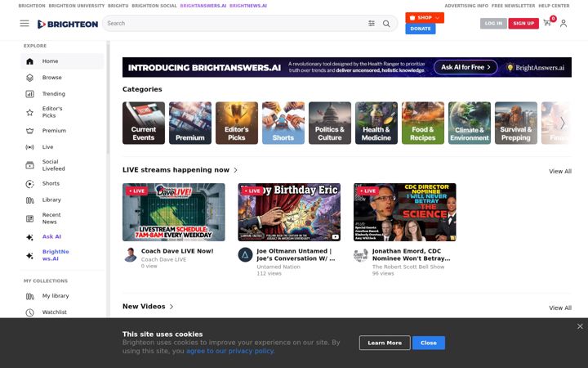This screenshot has height=368, width=588.
Task: Expand the New Videos chevron
Action: (171, 307)
